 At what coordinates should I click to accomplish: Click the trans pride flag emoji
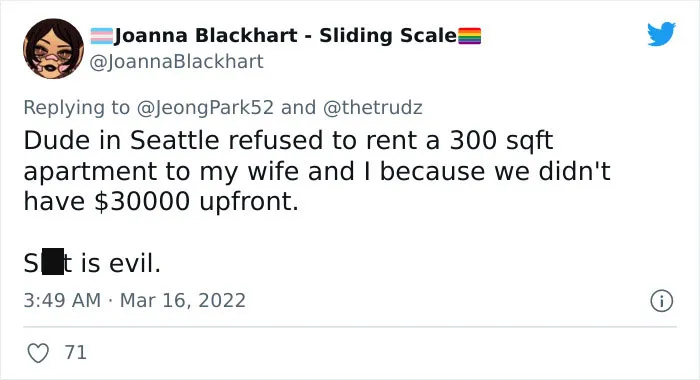tap(101, 36)
